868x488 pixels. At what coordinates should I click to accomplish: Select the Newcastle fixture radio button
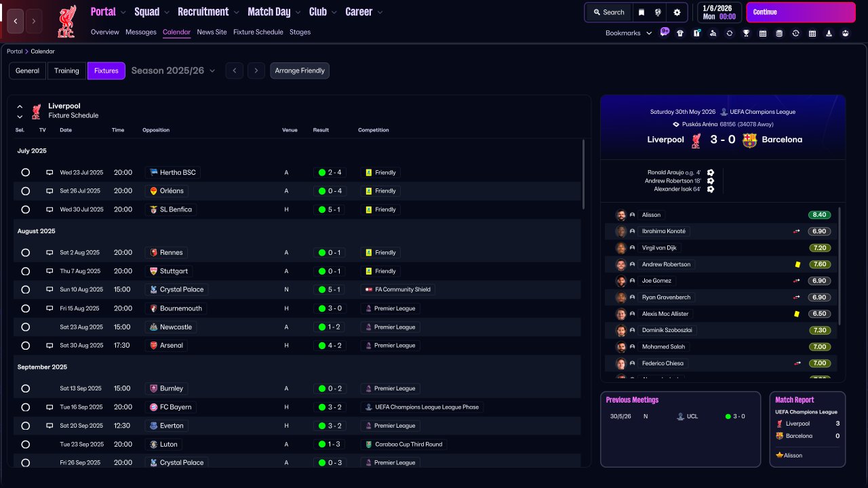click(x=26, y=327)
